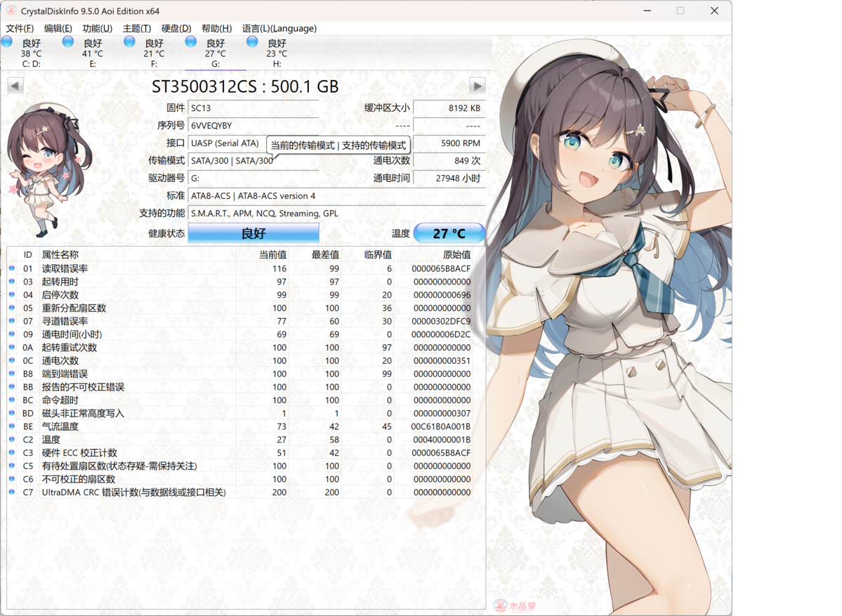This screenshot has width=842, height=616.
Task: Click the disk title ST3500312CS : 500.1 GB
Action: click(245, 86)
